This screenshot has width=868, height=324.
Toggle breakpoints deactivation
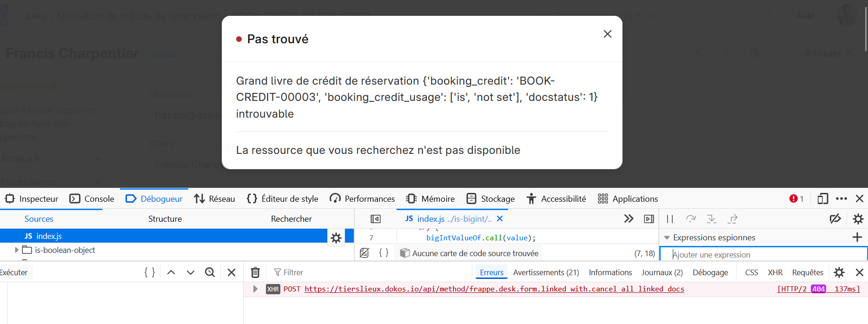click(x=835, y=219)
